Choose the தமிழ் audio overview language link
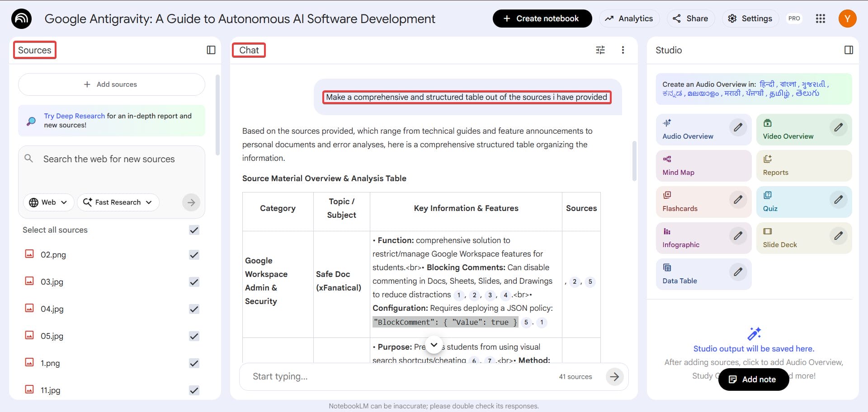868x412 pixels. (x=779, y=94)
